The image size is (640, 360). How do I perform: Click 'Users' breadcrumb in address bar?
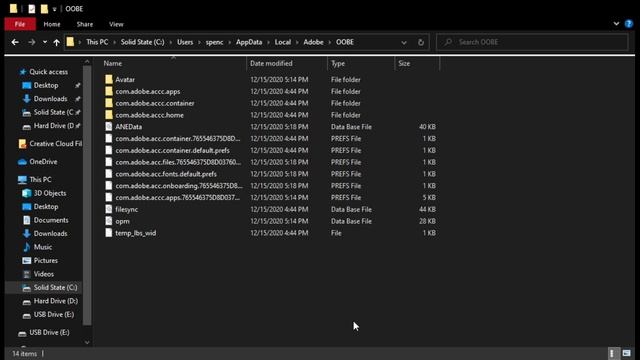click(x=185, y=42)
